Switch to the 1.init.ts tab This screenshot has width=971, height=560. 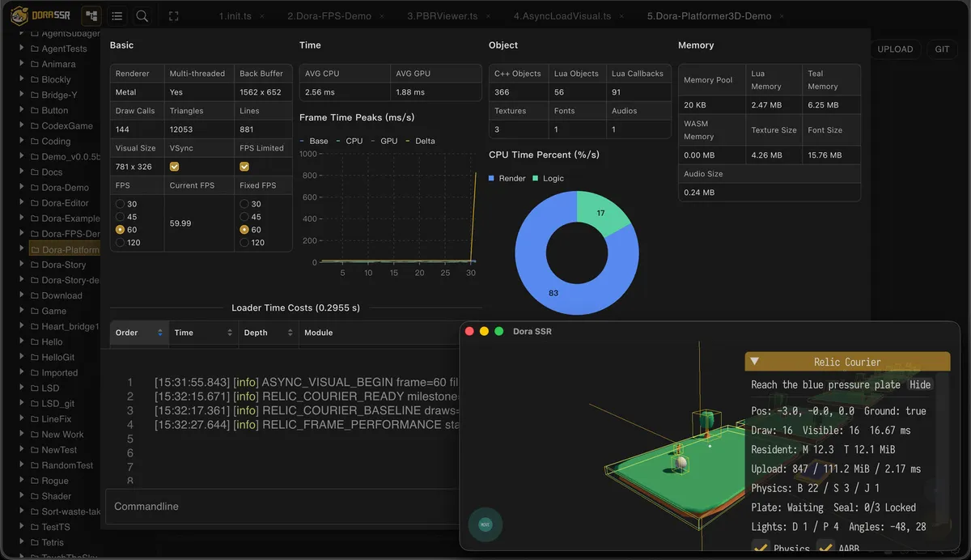235,16
